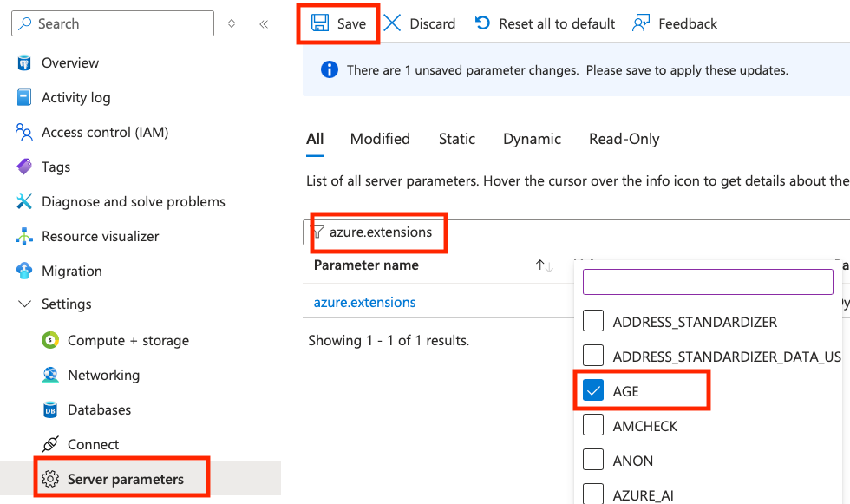The image size is (850, 504).
Task: Click the Save disk icon
Action: coord(320,23)
